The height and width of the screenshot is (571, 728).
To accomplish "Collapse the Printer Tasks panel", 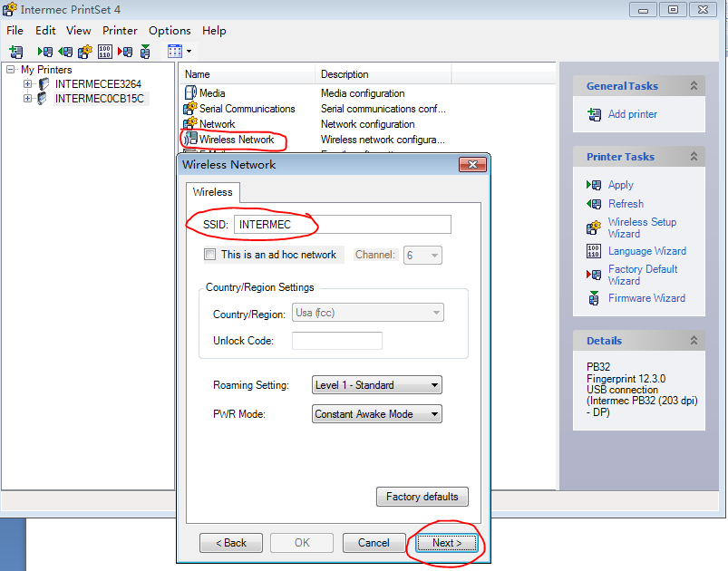I will tap(694, 157).
